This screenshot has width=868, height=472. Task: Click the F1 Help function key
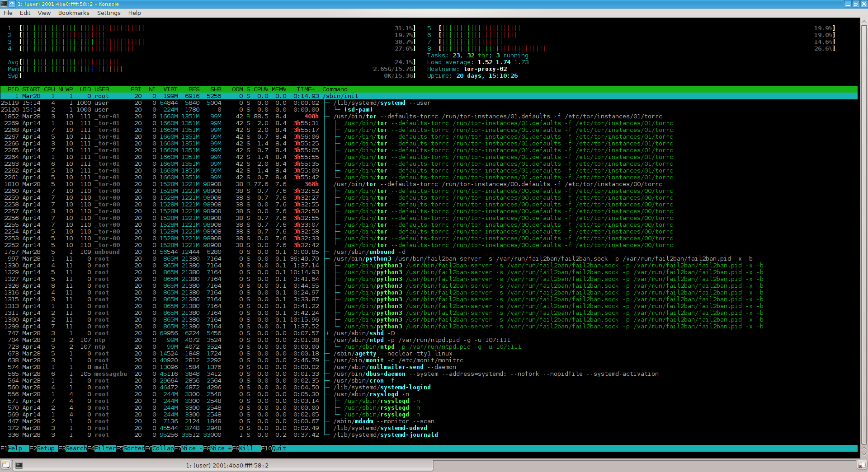coord(14,448)
